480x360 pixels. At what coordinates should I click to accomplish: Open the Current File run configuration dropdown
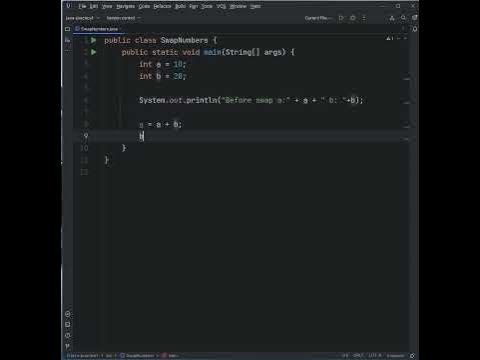[318, 18]
